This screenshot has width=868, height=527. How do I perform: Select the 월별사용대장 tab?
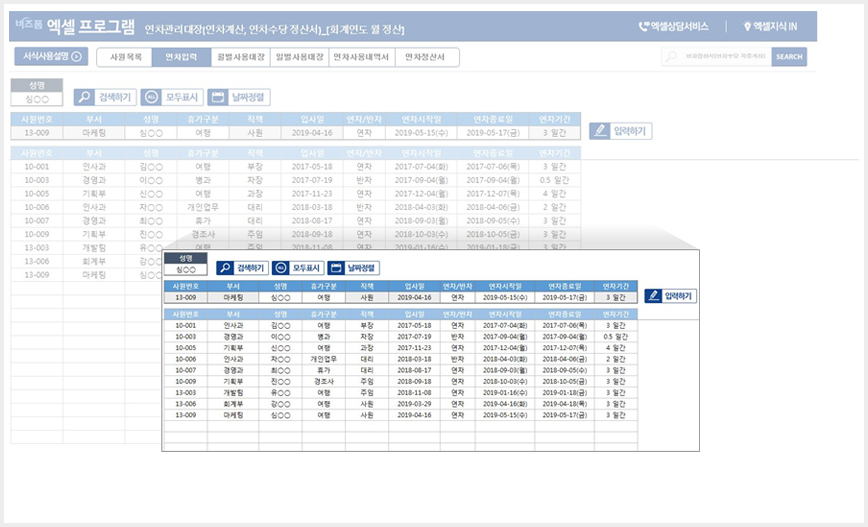[x=240, y=57]
